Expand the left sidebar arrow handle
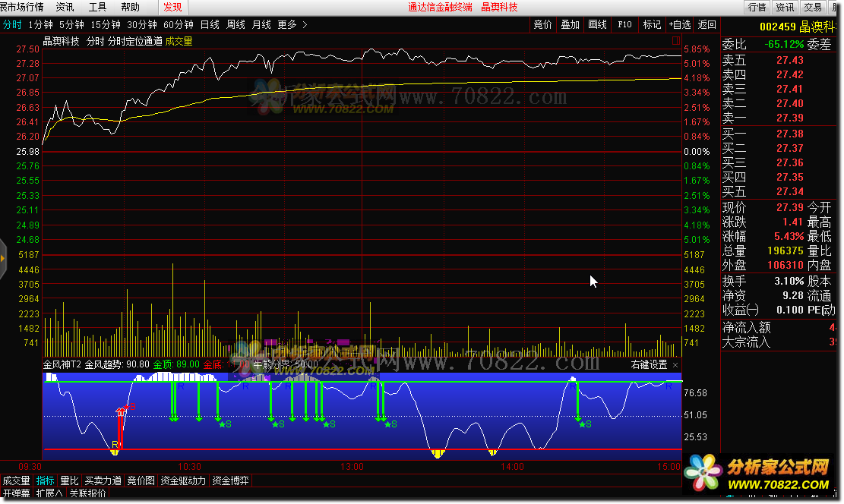Image resolution: width=844 pixels, height=504 pixels. point(3,259)
